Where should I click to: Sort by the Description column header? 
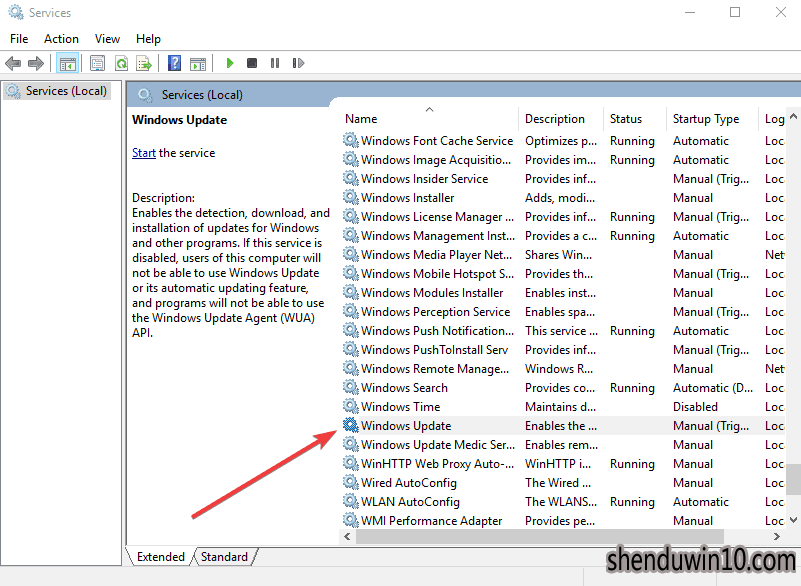click(560, 119)
